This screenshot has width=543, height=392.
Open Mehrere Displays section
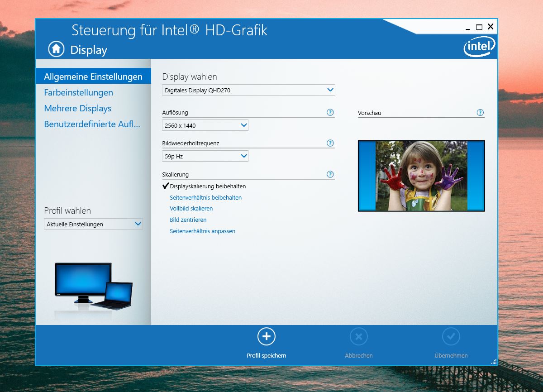click(77, 108)
